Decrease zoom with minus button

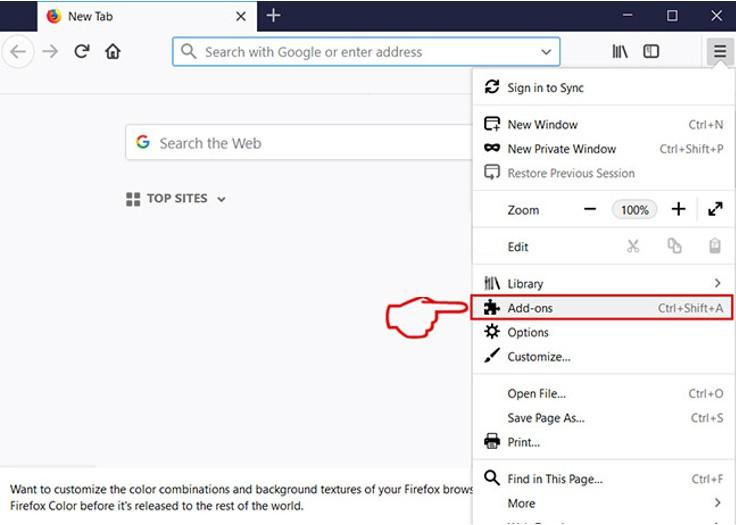pyautogui.click(x=590, y=209)
